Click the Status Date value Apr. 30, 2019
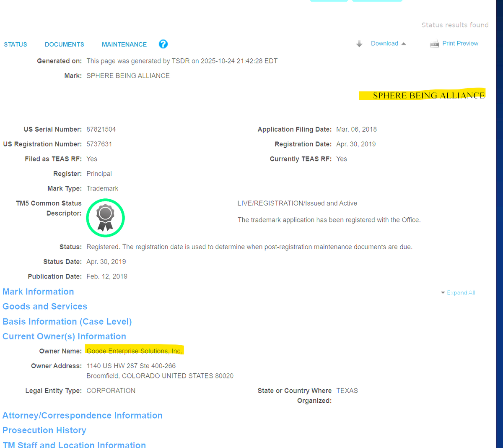The image size is (503, 448). point(106,262)
